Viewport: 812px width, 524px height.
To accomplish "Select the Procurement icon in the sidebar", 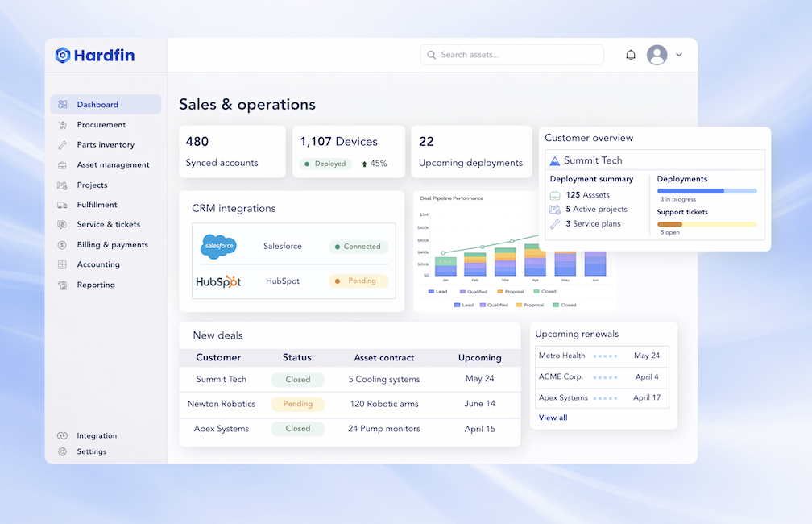I will (63, 124).
